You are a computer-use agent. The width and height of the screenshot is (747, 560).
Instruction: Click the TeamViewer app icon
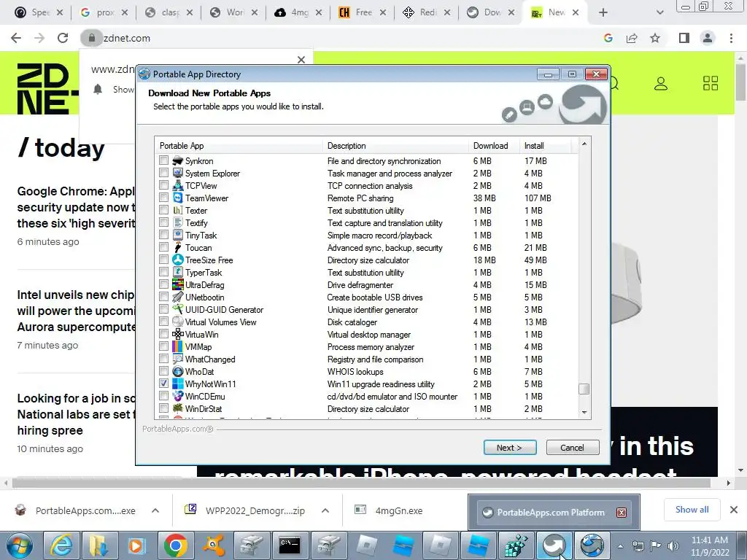(x=178, y=198)
